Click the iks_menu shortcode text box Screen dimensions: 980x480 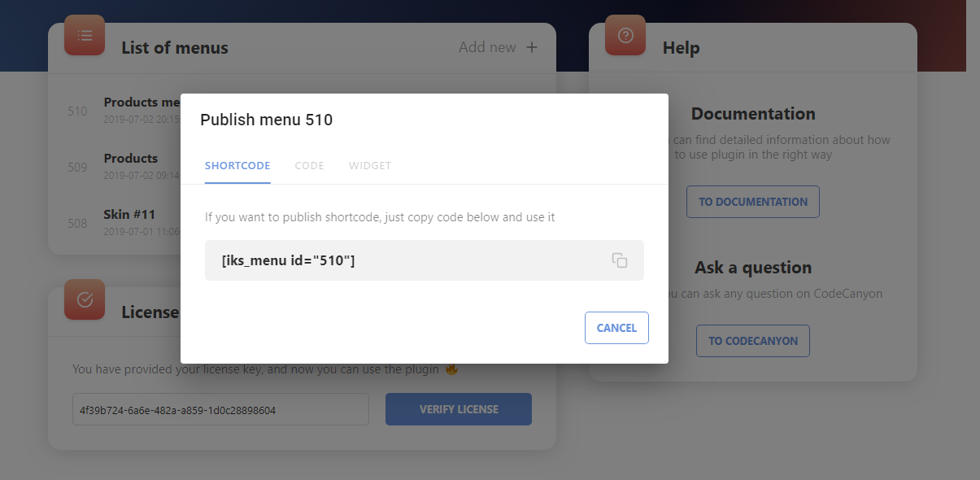[407, 260]
